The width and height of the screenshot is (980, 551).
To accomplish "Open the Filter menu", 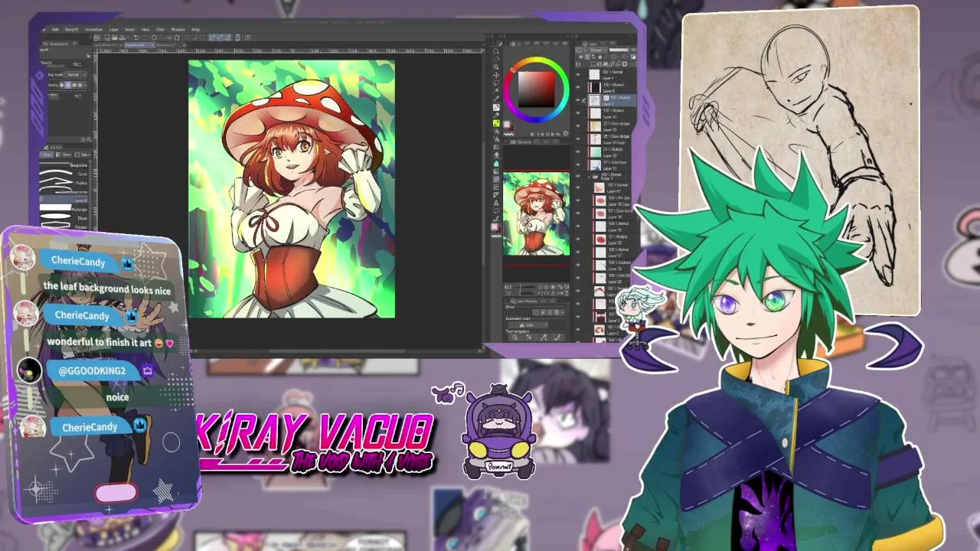I will (160, 30).
